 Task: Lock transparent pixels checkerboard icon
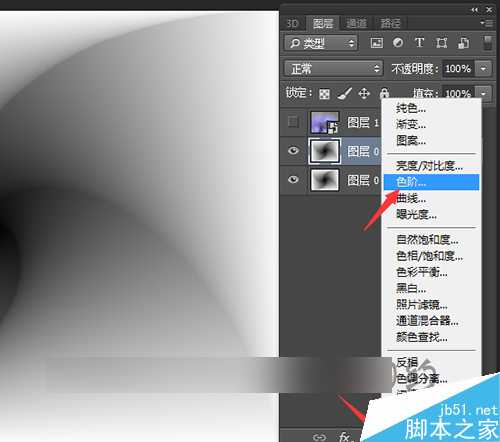324,94
